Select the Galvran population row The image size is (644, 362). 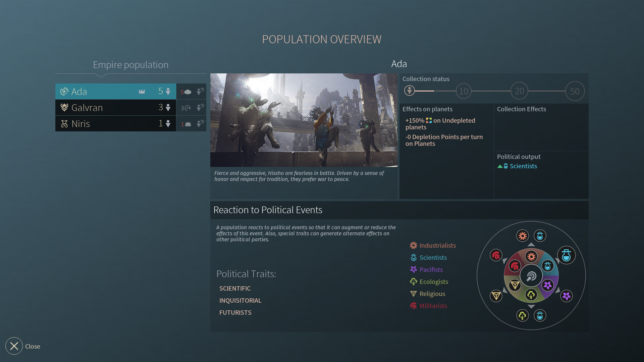(116, 108)
